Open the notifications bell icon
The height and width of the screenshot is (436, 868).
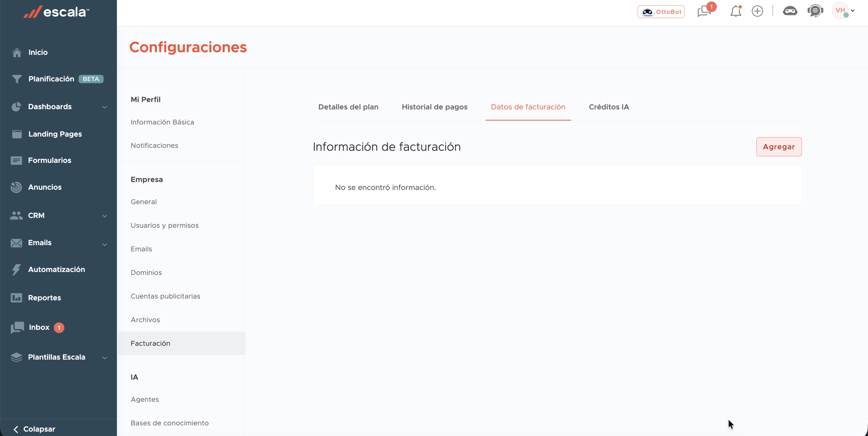tap(735, 12)
